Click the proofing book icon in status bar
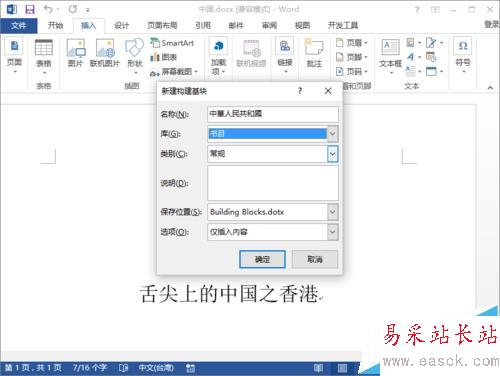 123,368
